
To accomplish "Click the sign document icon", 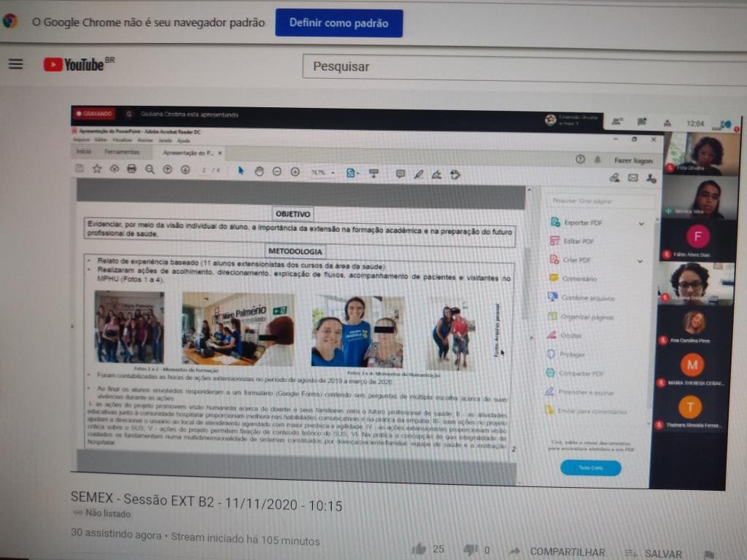I will [436, 175].
